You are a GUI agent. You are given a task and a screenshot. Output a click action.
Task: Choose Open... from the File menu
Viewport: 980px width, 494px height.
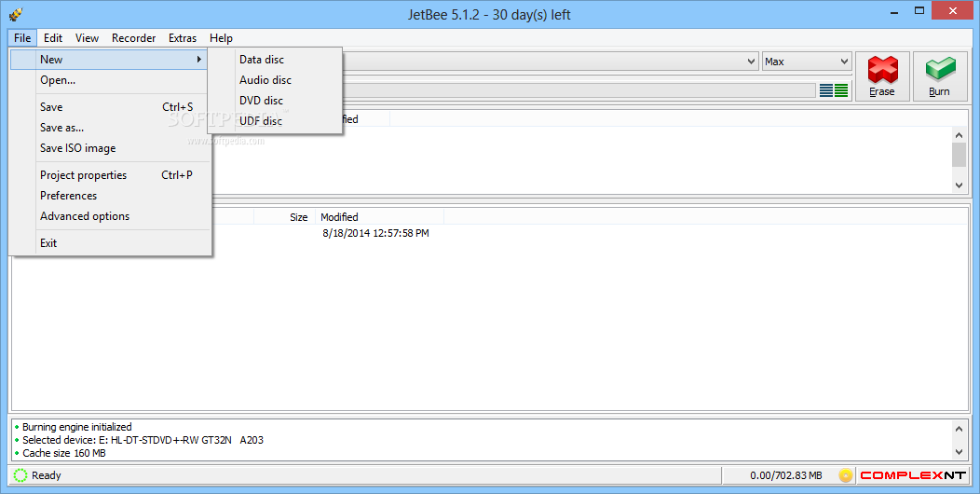[x=109, y=80]
